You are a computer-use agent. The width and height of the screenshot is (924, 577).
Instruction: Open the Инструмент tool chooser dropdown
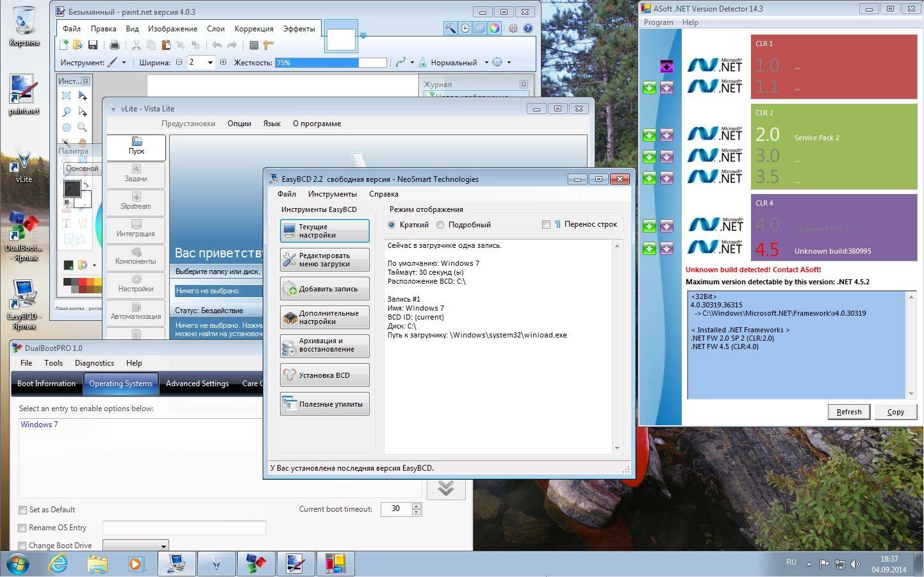117,63
